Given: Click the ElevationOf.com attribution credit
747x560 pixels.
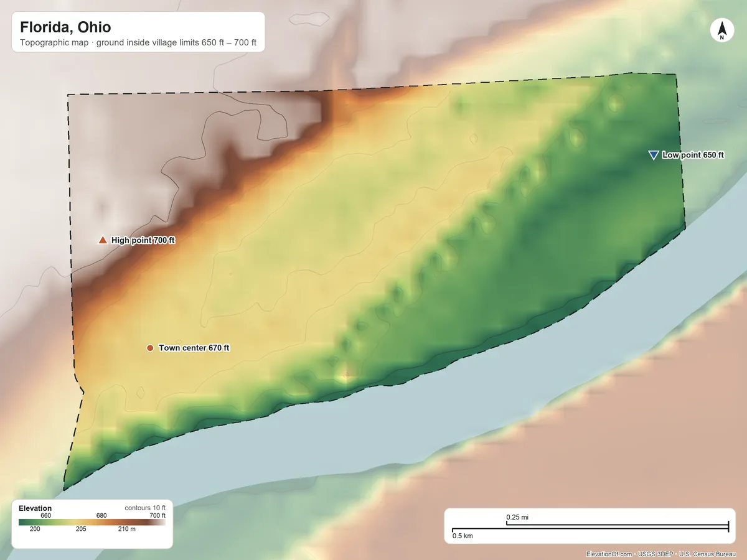Looking at the screenshot, I should [x=661, y=554].
